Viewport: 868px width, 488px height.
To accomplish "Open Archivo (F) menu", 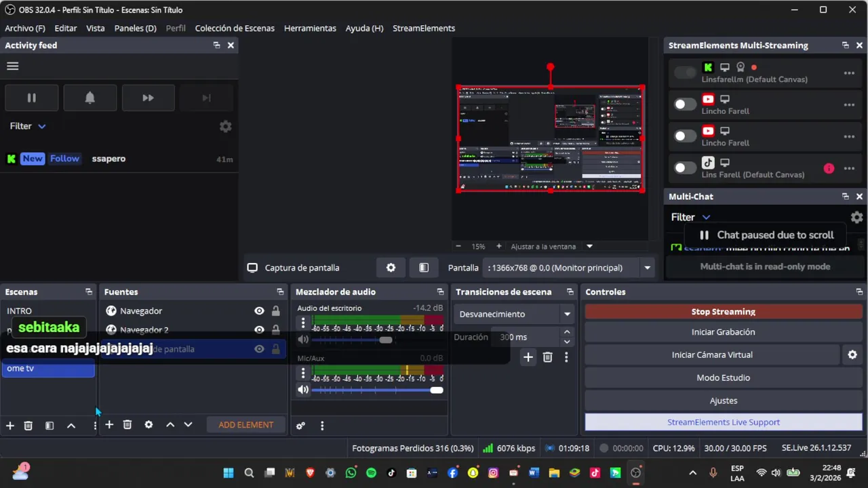I will point(25,28).
